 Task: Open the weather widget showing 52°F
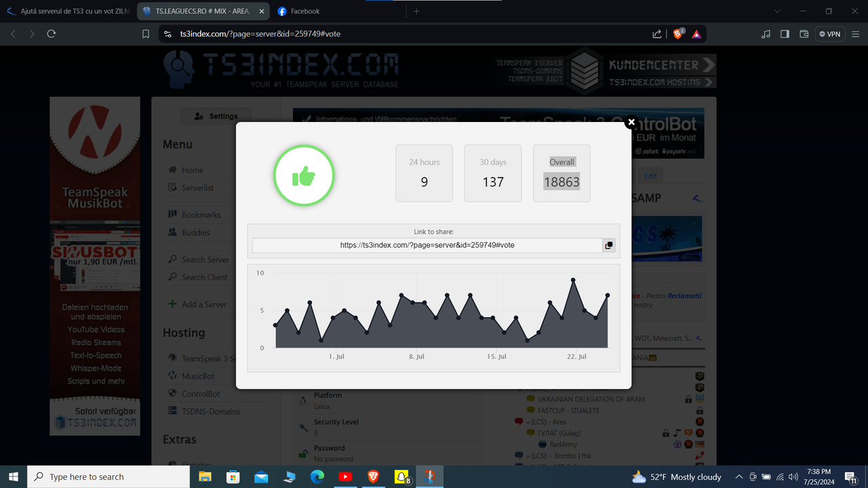pyautogui.click(x=676, y=477)
